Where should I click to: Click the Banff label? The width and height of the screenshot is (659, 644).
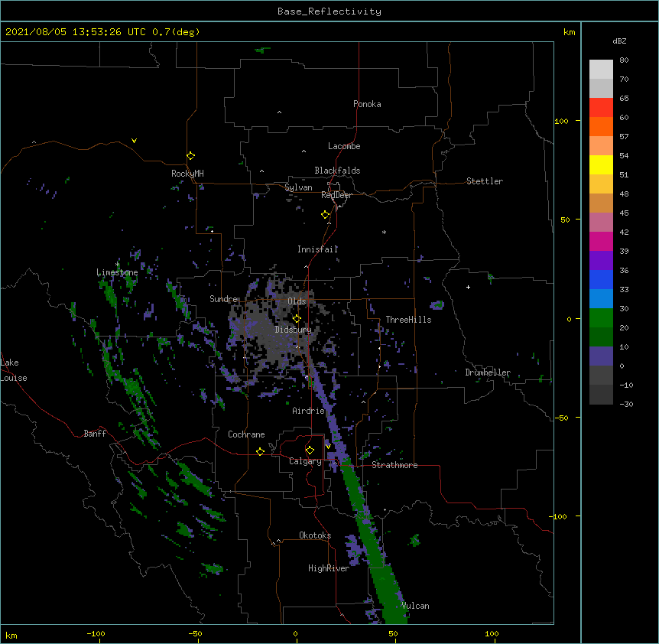pyautogui.click(x=95, y=434)
